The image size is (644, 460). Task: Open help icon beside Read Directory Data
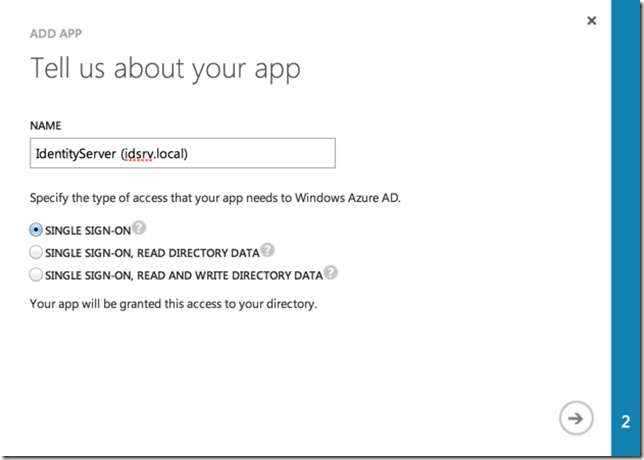click(x=267, y=250)
